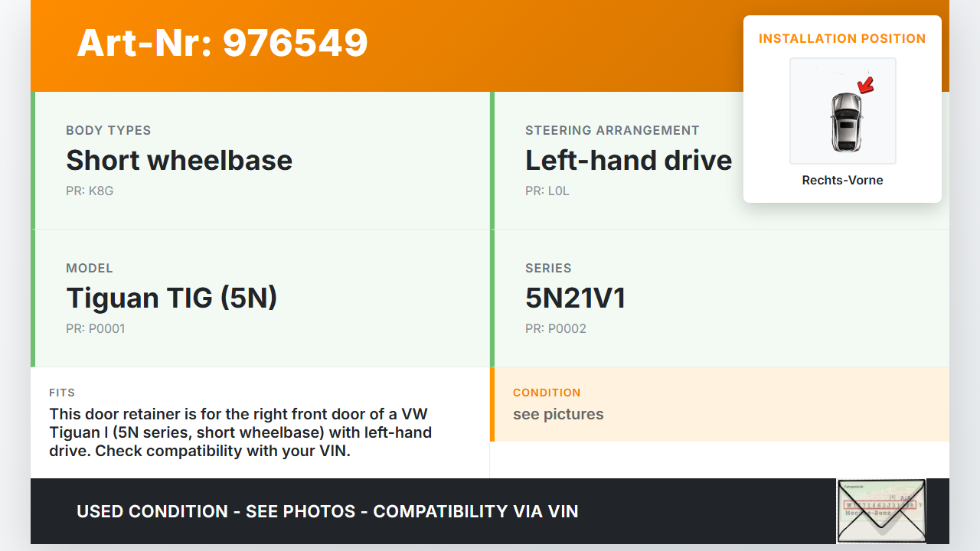Click the VIN envelope icon
The image size is (980, 551).
880,510
